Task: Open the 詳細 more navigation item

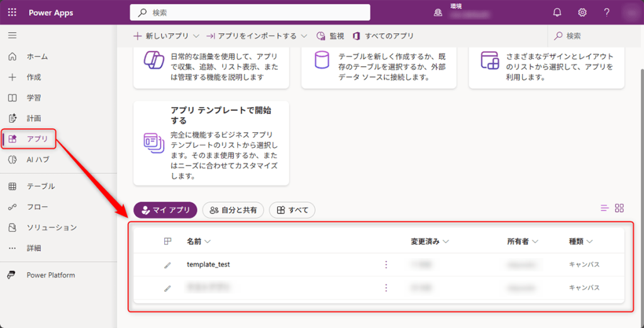Action: pos(58,248)
